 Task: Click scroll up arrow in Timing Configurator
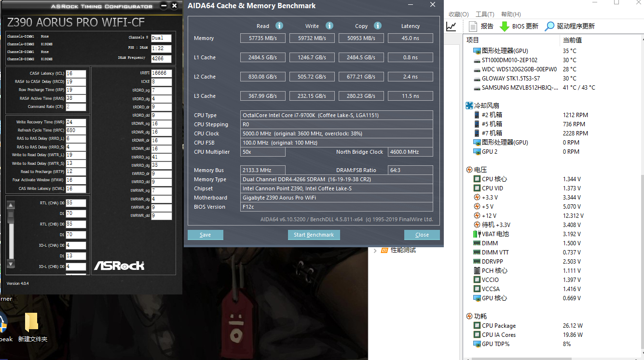pos(11,205)
